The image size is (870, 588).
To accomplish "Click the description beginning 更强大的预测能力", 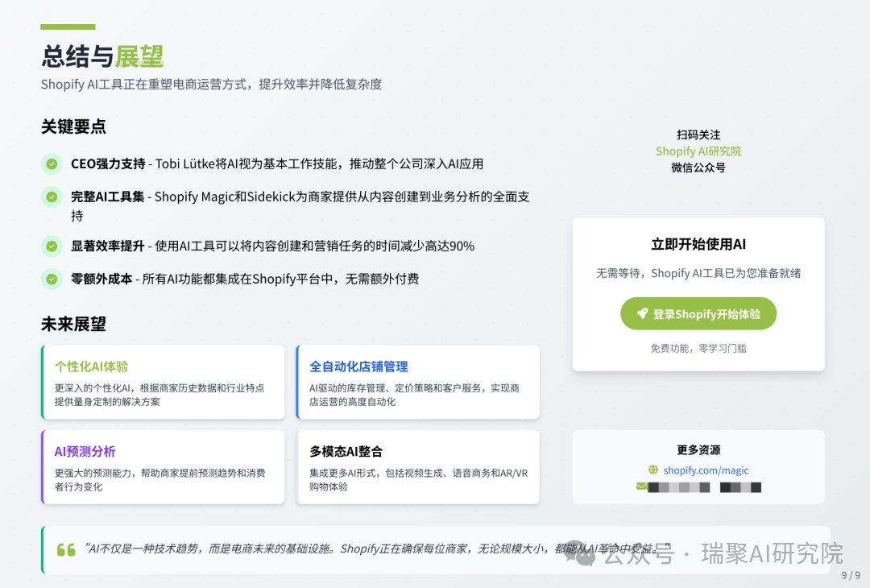I will point(159,479).
